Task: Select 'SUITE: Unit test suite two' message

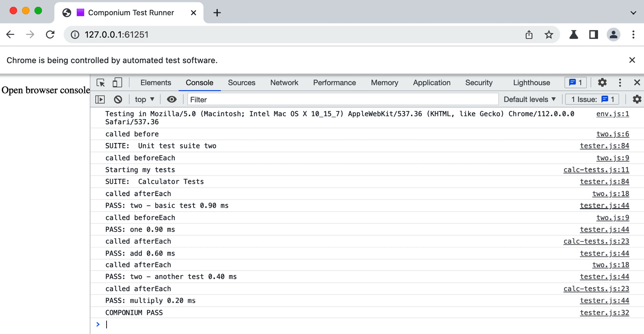Action: 160,146
